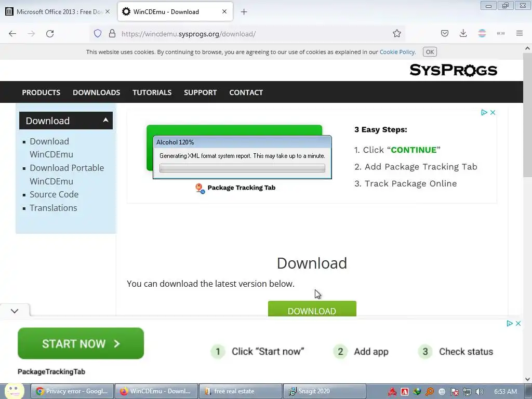Select the WinCDEmu - Download tab
The width and height of the screenshot is (532, 399).
pos(175,11)
